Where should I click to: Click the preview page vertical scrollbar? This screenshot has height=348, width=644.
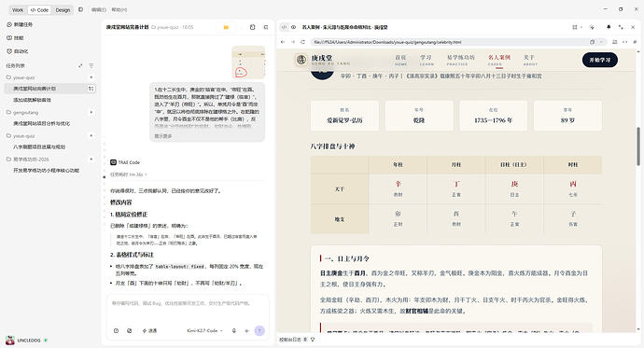click(638, 146)
